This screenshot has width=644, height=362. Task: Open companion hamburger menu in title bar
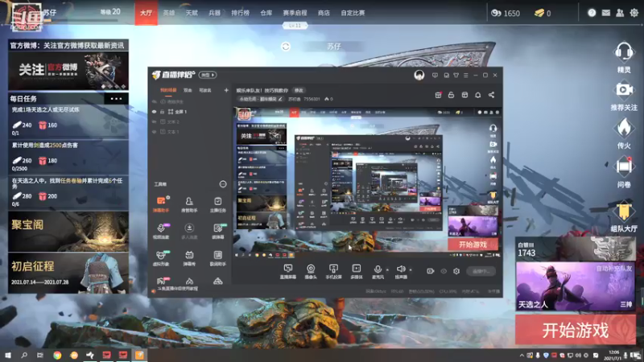pos(466,75)
